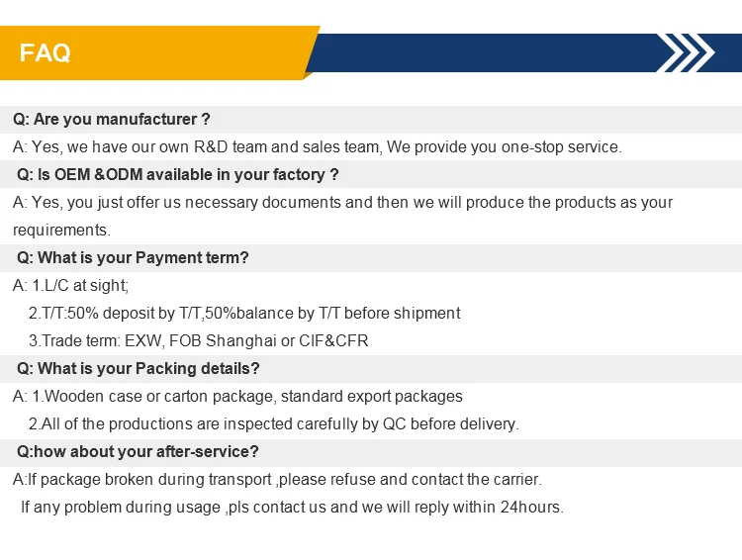Click the wooden case or carton package line
The height and width of the screenshot is (560, 742).
tap(237, 396)
